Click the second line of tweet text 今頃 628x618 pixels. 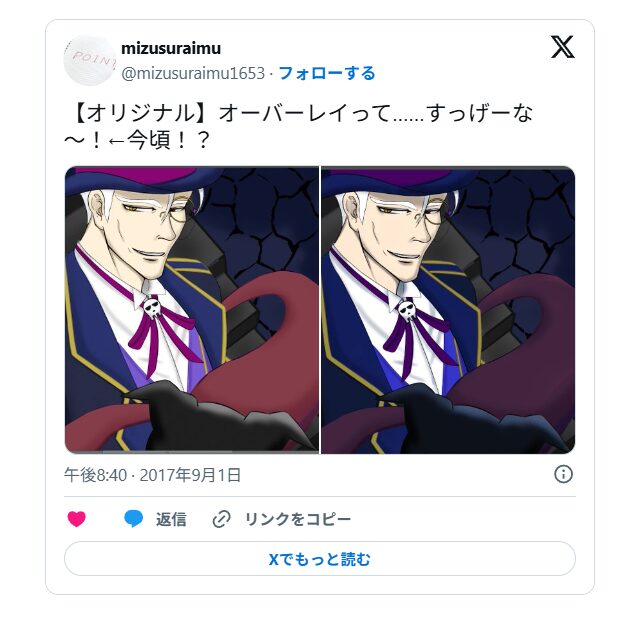click(137, 140)
